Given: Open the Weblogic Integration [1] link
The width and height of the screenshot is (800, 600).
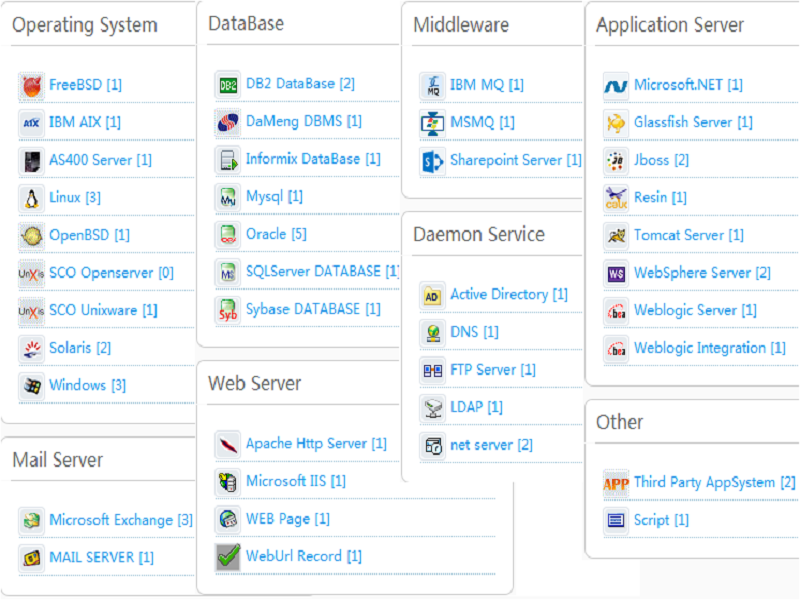Looking at the screenshot, I should pos(710,348).
